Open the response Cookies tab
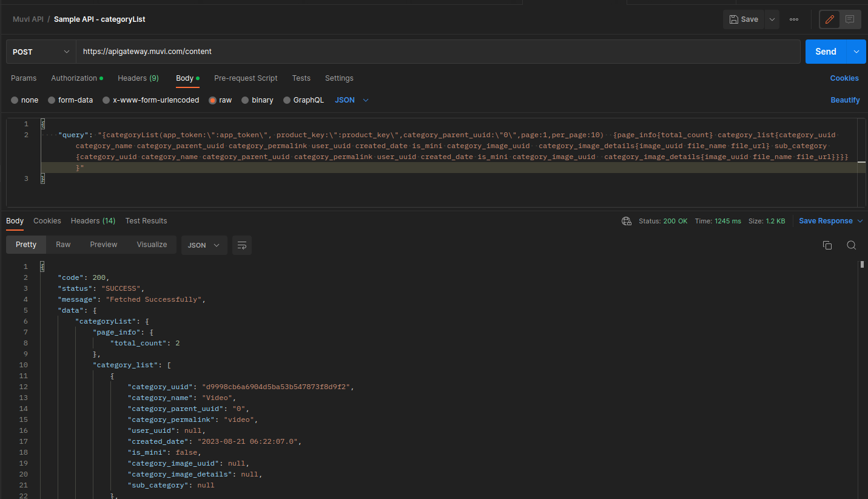 pos(47,221)
